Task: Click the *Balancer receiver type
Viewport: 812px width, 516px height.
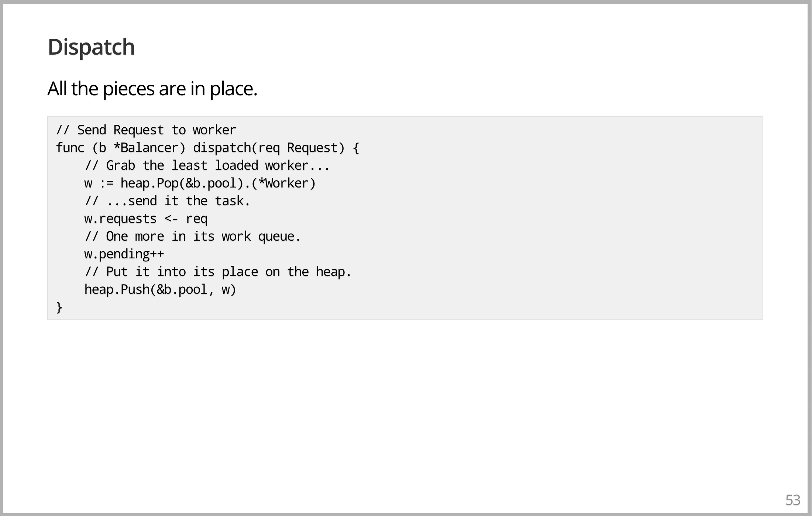Action: coord(147,148)
